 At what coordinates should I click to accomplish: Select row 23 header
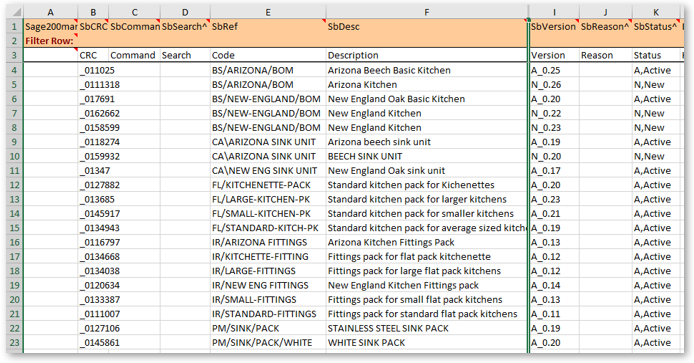tap(15, 343)
